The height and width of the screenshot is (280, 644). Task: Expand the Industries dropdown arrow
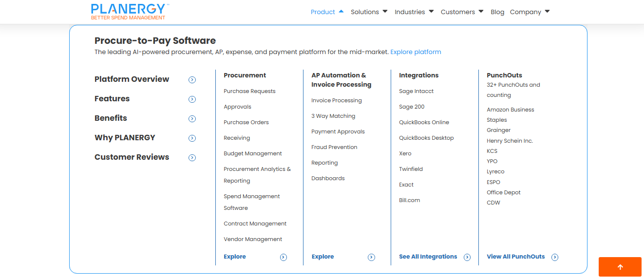[x=431, y=11]
